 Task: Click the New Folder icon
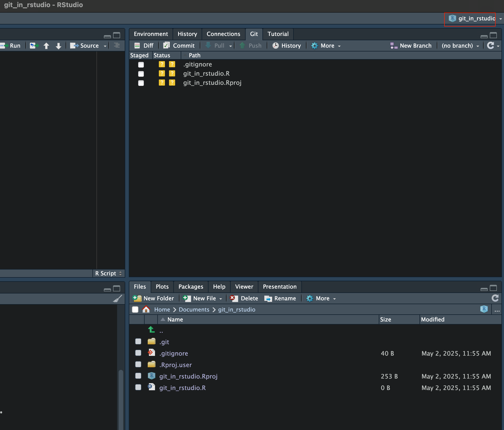tap(137, 298)
